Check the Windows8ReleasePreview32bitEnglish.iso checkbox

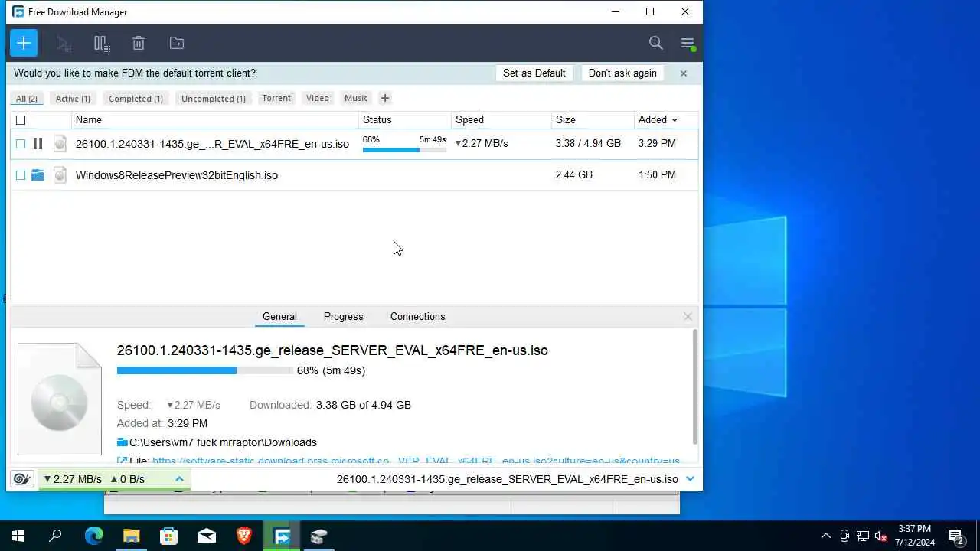pyautogui.click(x=21, y=175)
